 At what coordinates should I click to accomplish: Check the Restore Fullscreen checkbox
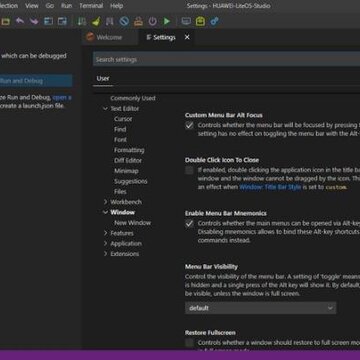click(189, 343)
